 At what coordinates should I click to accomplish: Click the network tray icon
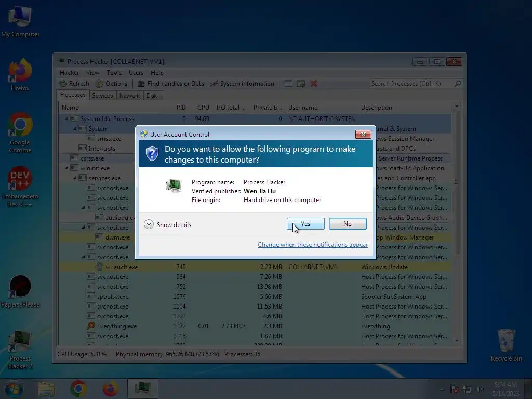(467, 390)
